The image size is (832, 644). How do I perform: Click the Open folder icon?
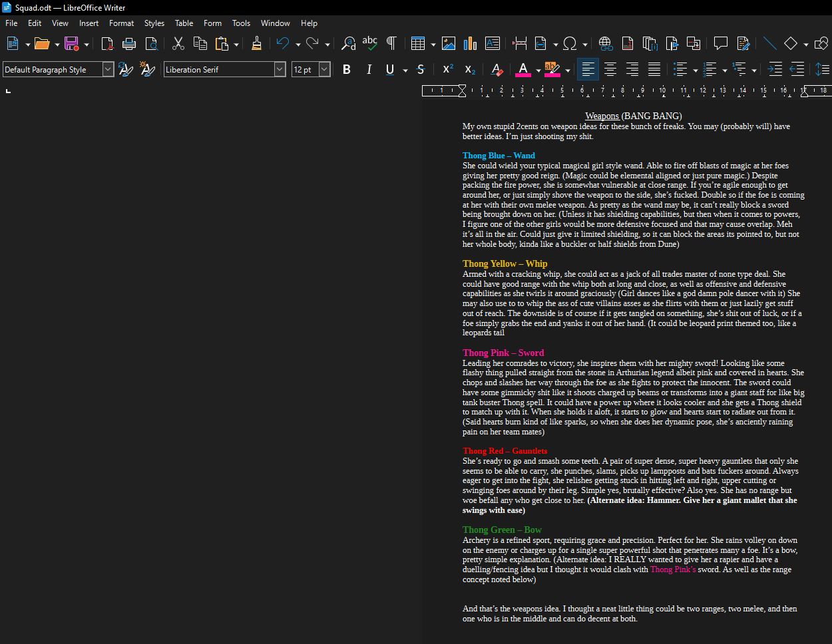[x=42, y=43]
